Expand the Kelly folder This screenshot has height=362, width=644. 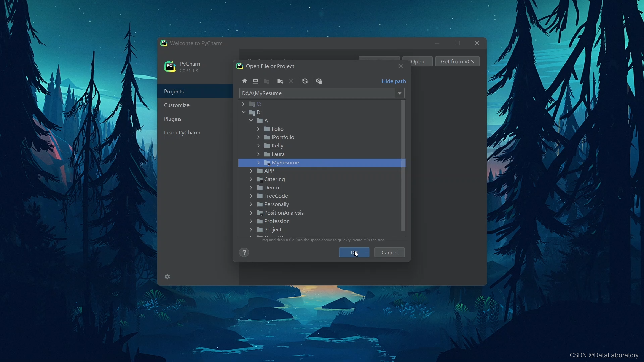(258, 146)
